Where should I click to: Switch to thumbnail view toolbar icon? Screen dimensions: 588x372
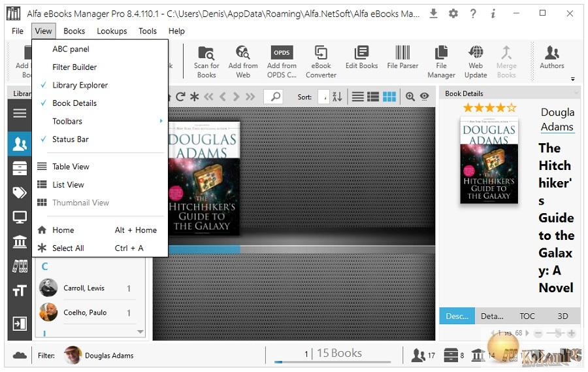pyautogui.click(x=389, y=97)
